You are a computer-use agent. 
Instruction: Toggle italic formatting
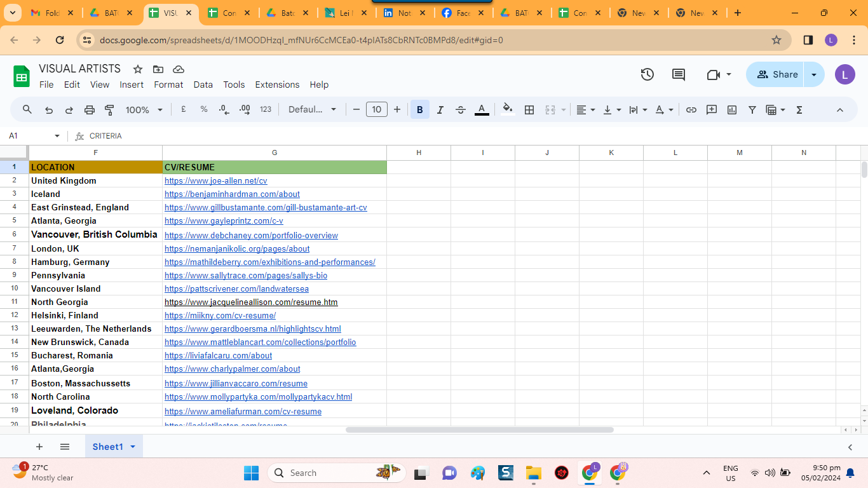(440, 110)
